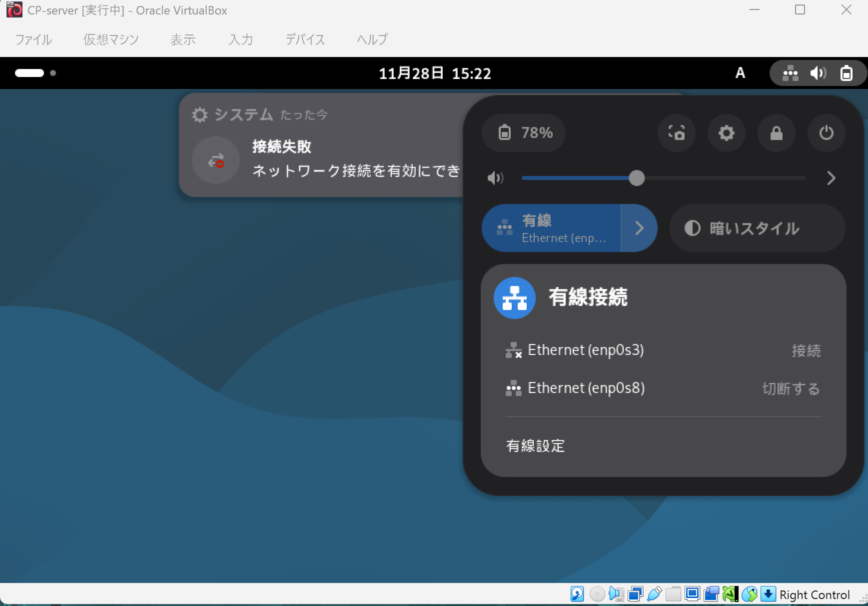Click the keyboard capture down-arrow icon
The height and width of the screenshot is (606, 868).
[x=768, y=594]
